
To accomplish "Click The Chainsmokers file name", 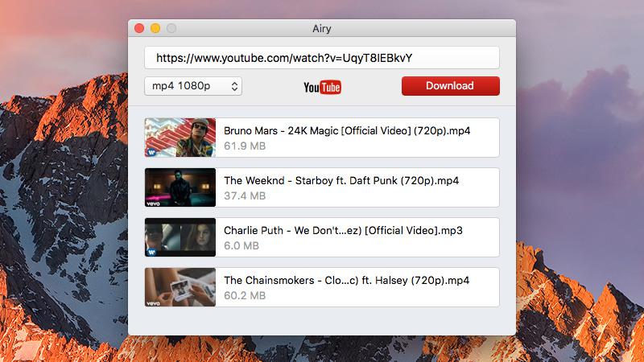I will pyautogui.click(x=347, y=280).
